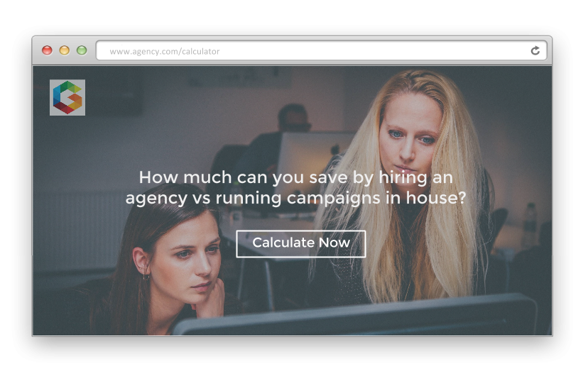Click the empty browser toolbar area above the page
This screenshot has height=383, width=588.
(x=293, y=39)
